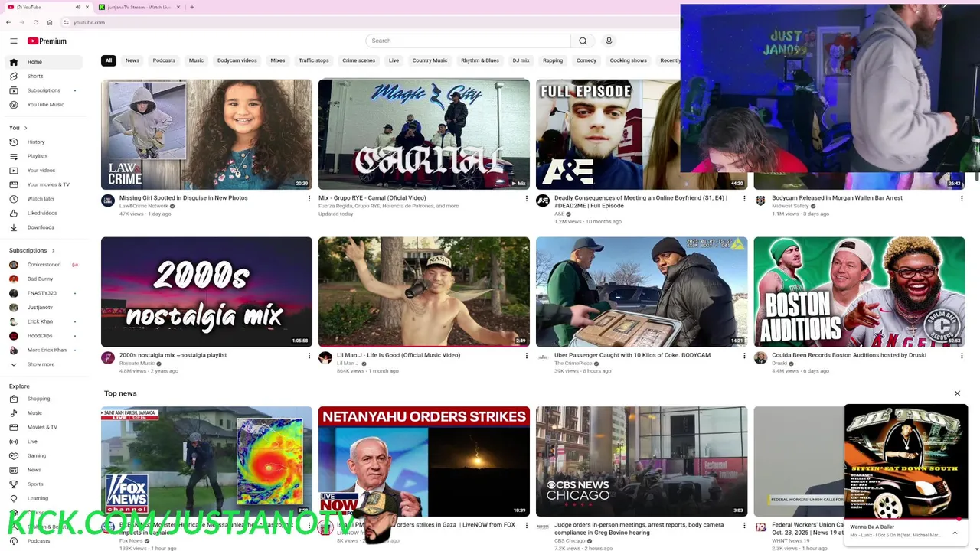The image size is (980, 551).
Task: Click the browser home icon
Action: pos(50,22)
